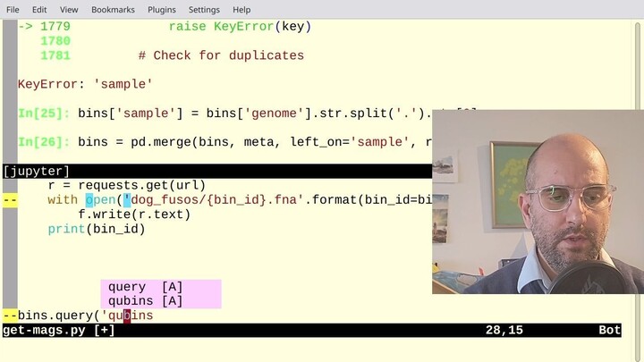The width and height of the screenshot is (644, 362).
Task: Click the webcam video overlay
Action: tap(537, 202)
